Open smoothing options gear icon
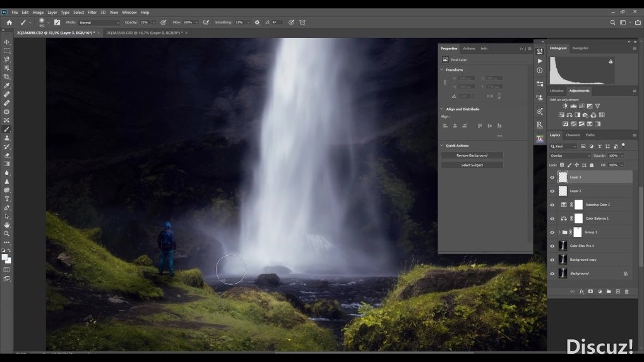644x362 pixels. click(x=257, y=23)
